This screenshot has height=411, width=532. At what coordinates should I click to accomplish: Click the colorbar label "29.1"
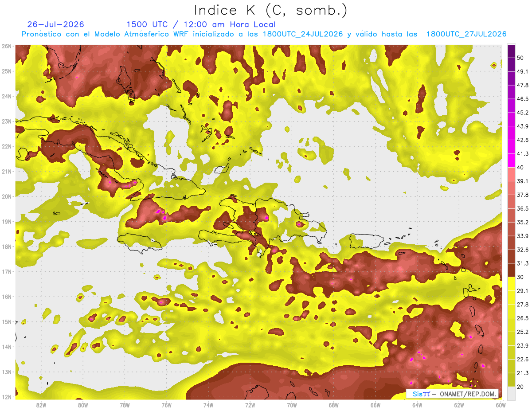click(x=523, y=290)
